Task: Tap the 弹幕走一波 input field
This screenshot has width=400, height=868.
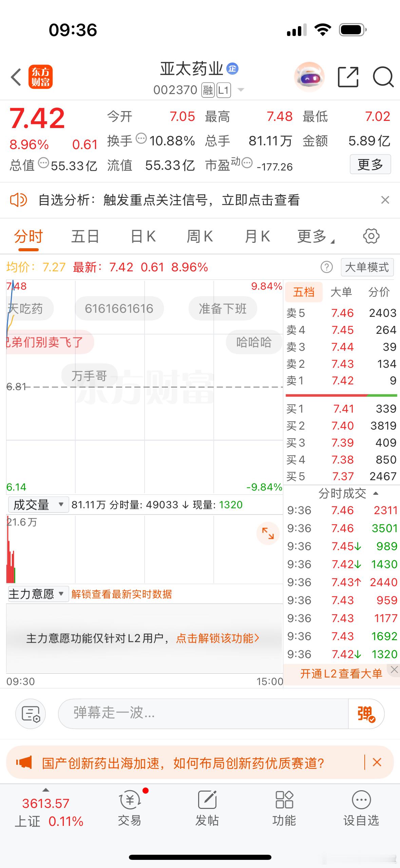Action: click(204, 714)
